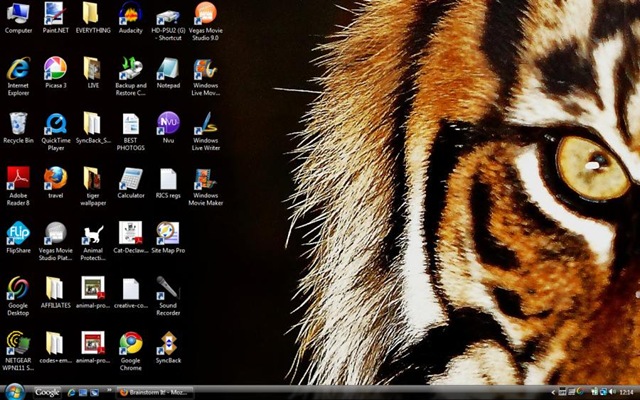The image size is (640, 400).
Task: Select the AFFILIATES folder
Action: click(x=56, y=293)
